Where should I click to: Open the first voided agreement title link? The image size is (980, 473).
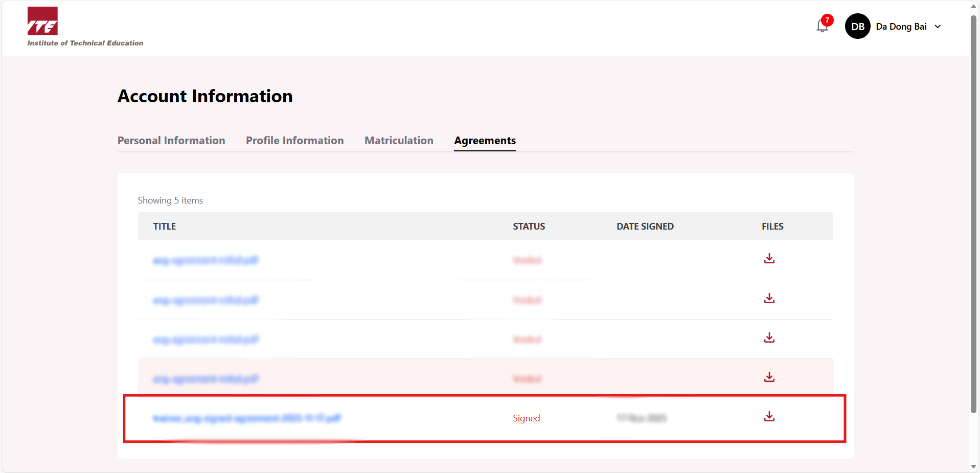[206, 260]
